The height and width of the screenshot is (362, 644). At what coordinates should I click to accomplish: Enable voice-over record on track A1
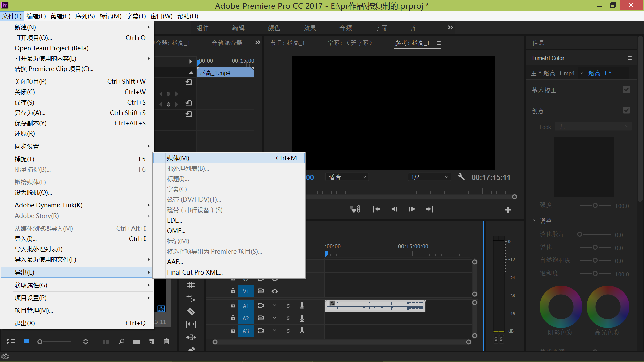pyautogui.click(x=302, y=306)
